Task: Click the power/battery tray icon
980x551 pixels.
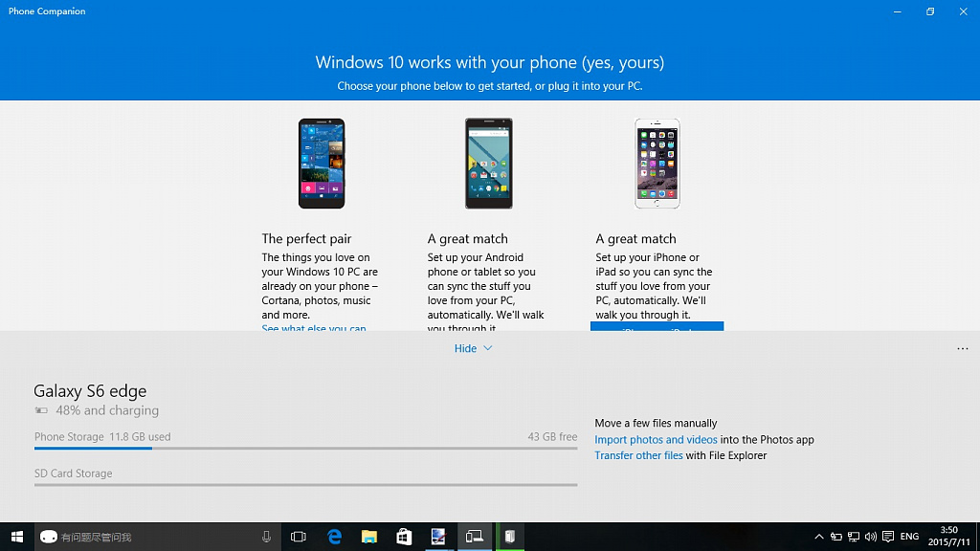Action: (x=835, y=537)
